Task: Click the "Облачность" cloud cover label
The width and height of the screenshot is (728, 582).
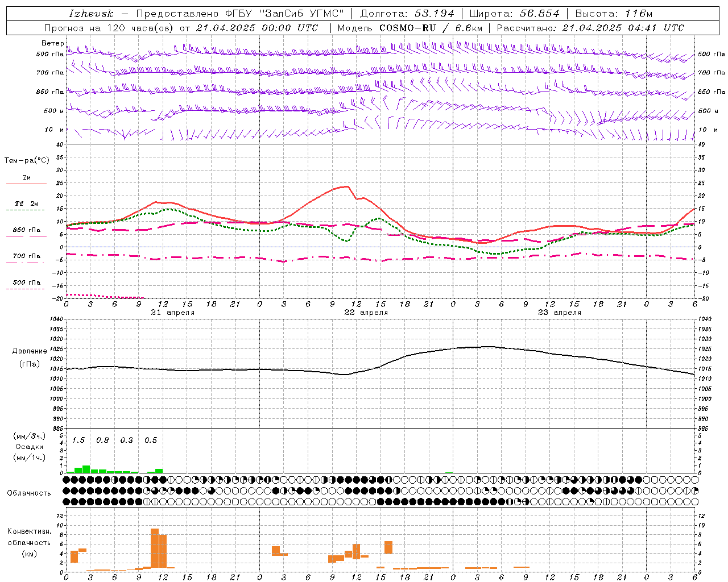Action: coord(29,493)
